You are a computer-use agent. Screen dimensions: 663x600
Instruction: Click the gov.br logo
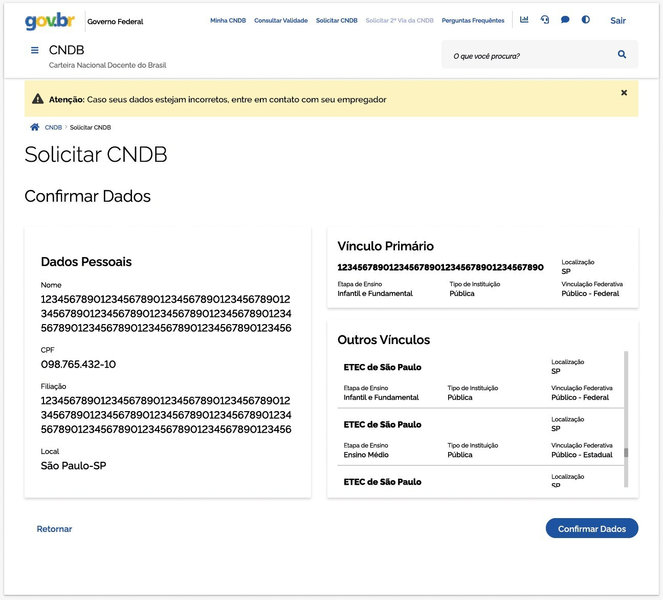coord(50,20)
